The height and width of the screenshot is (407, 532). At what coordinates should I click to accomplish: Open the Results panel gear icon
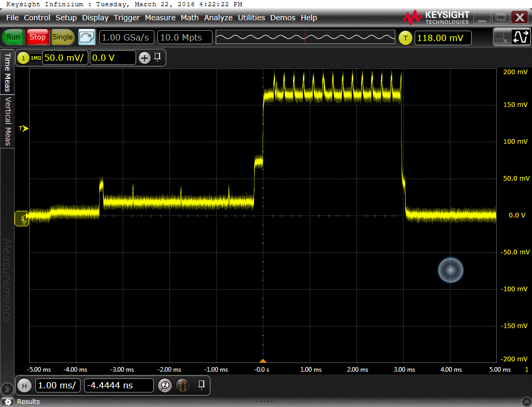(x=9, y=401)
